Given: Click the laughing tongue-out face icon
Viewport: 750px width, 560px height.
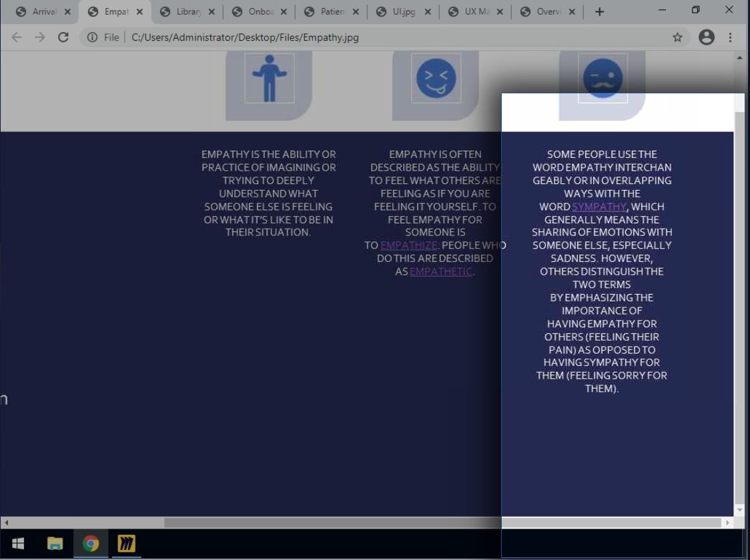Looking at the screenshot, I should [436, 79].
